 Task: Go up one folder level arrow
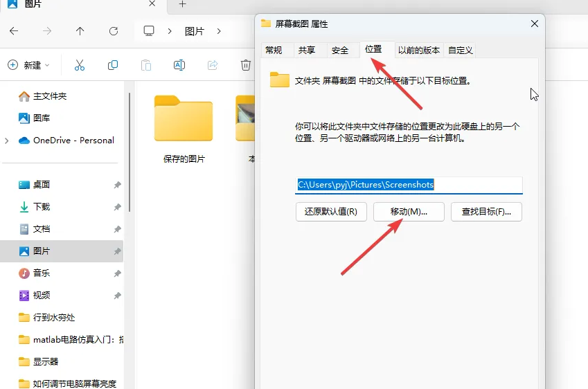click(x=80, y=31)
